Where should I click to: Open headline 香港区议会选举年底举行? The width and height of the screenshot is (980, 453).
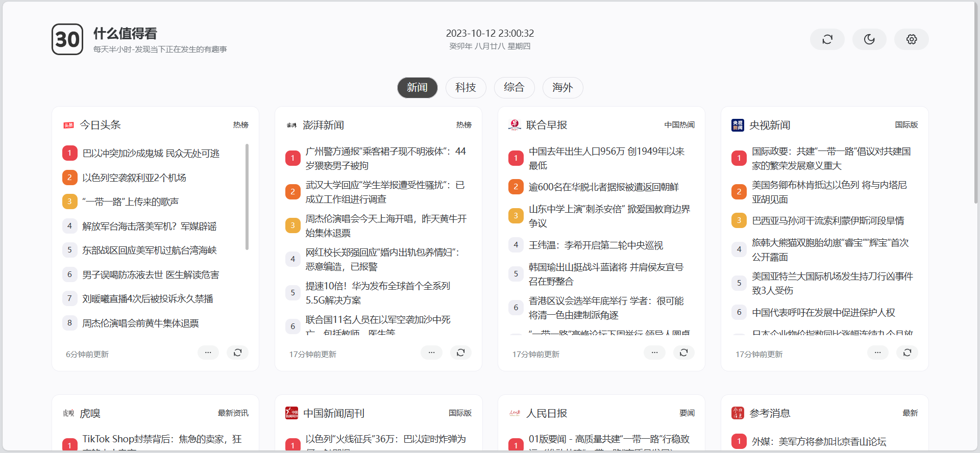(x=606, y=308)
